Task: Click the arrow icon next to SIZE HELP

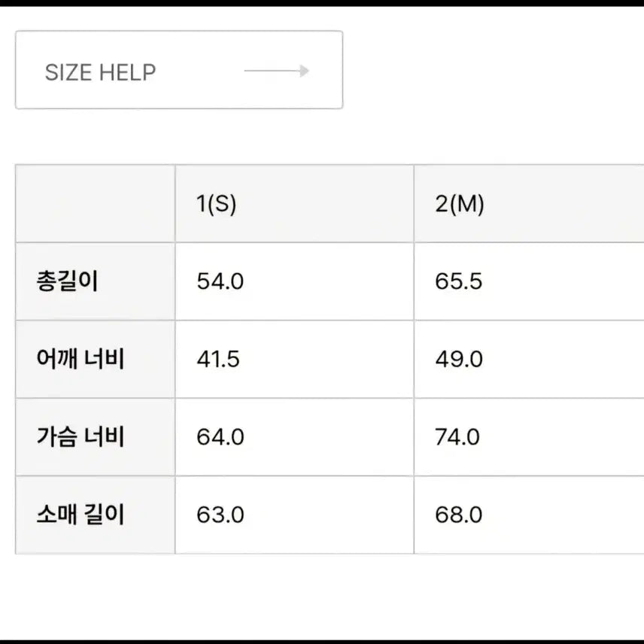Action: 277,71
